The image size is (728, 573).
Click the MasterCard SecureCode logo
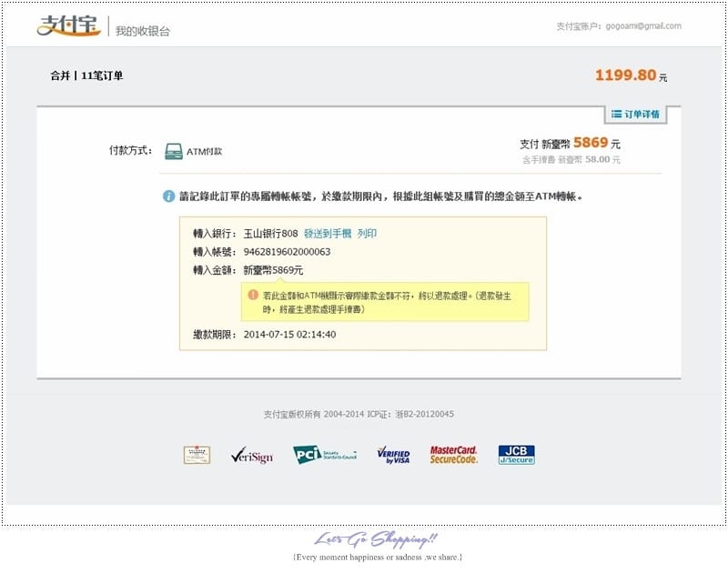453,455
